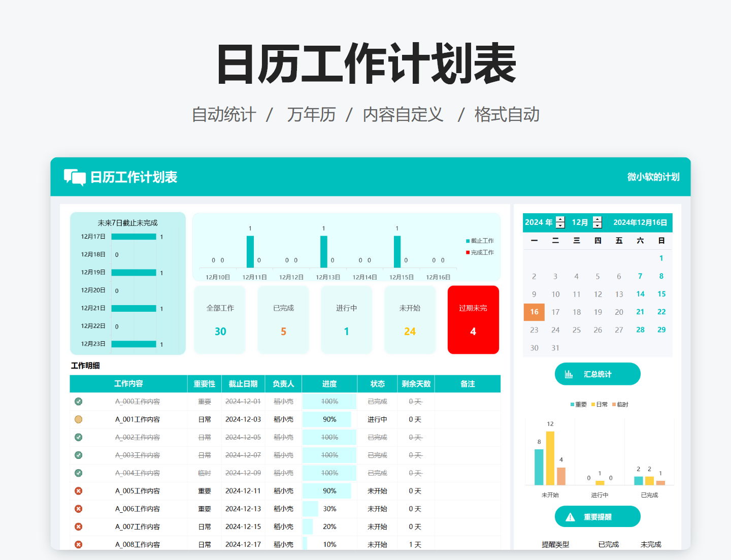Screen dimensions: 731x560
Task: Click warning triangle icon on 重要提醒 button
Action: coord(570,517)
